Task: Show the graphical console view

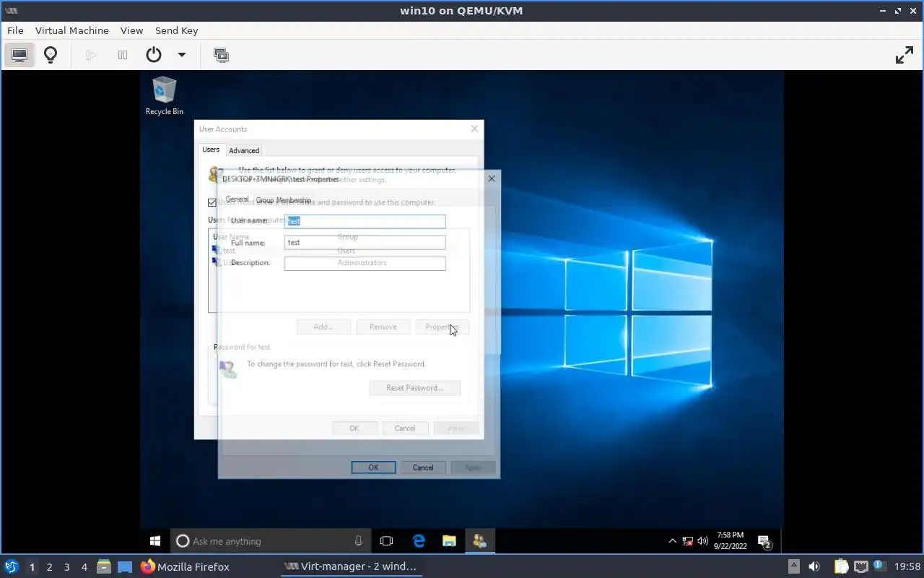Action: click(19, 55)
